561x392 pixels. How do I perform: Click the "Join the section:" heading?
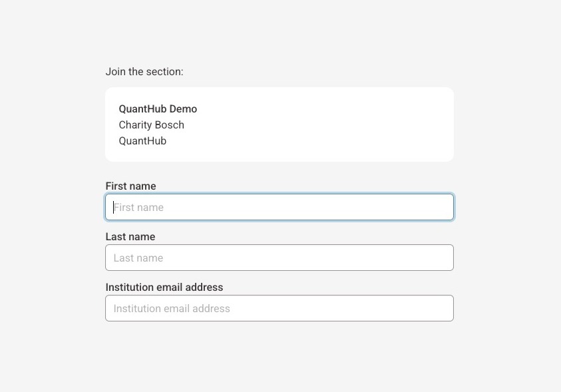pos(144,72)
